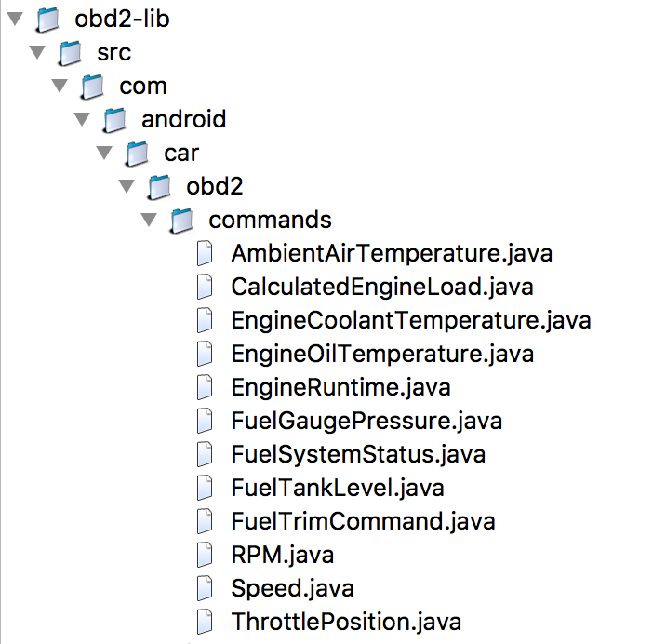Select FuelGaugePressure.java file

click(x=366, y=422)
